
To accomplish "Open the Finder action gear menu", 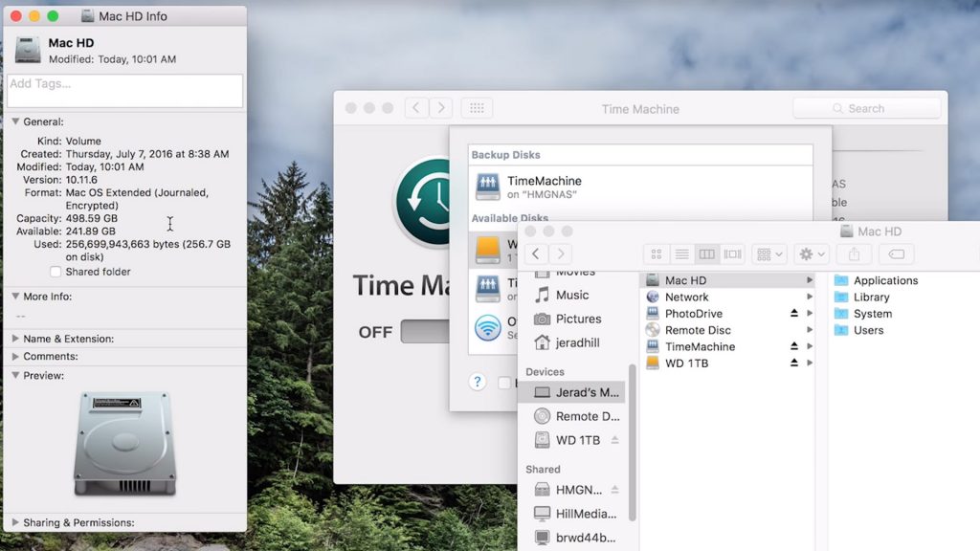I will click(x=812, y=254).
